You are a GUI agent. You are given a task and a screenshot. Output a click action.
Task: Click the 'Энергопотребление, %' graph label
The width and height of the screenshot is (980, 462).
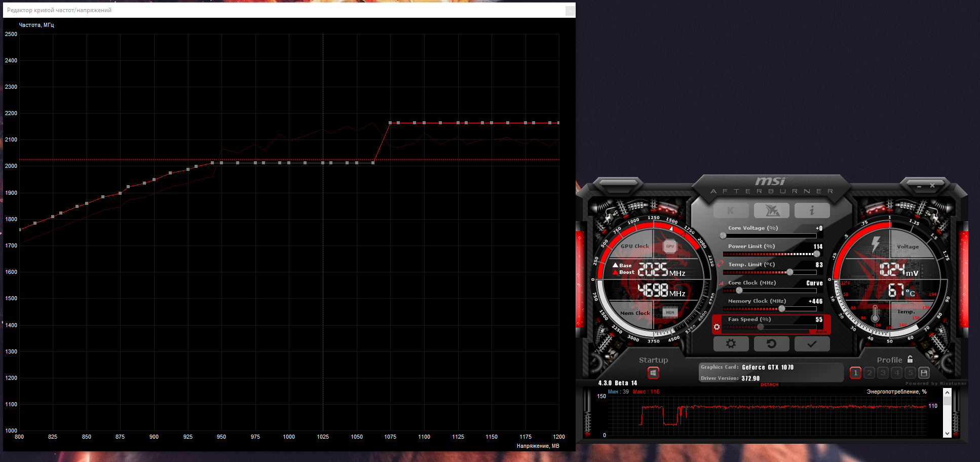pos(896,392)
